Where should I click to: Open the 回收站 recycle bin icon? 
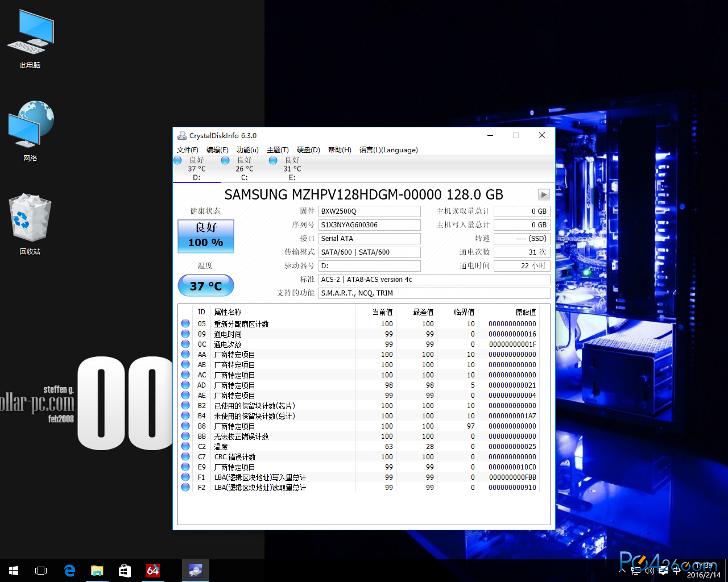(x=30, y=225)
